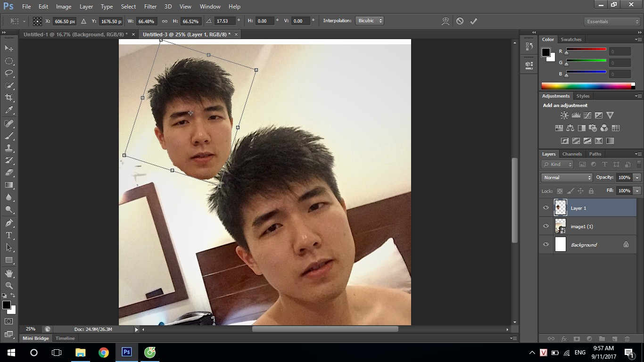Image resolution: width=644 pixels, height=362 pixels.
Task: Toggle lock transparent pixels
Action: pyautogui.click(x=560, y=191)
